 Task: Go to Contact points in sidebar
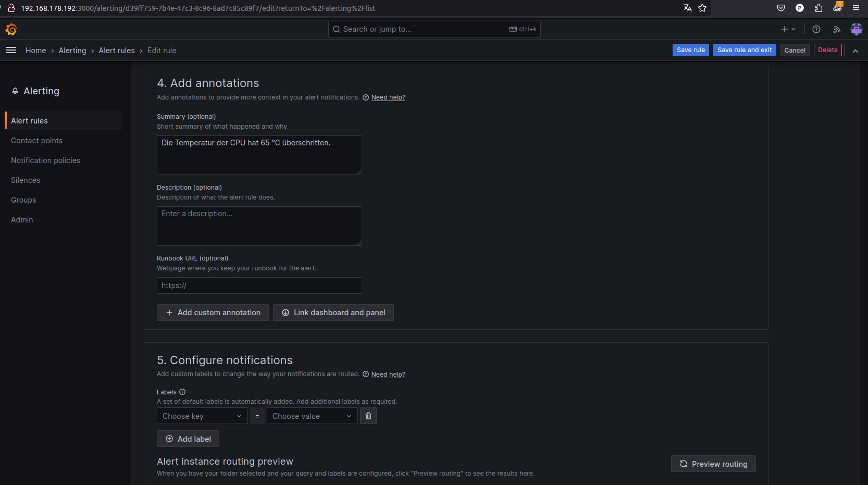(x=36, y=141)
